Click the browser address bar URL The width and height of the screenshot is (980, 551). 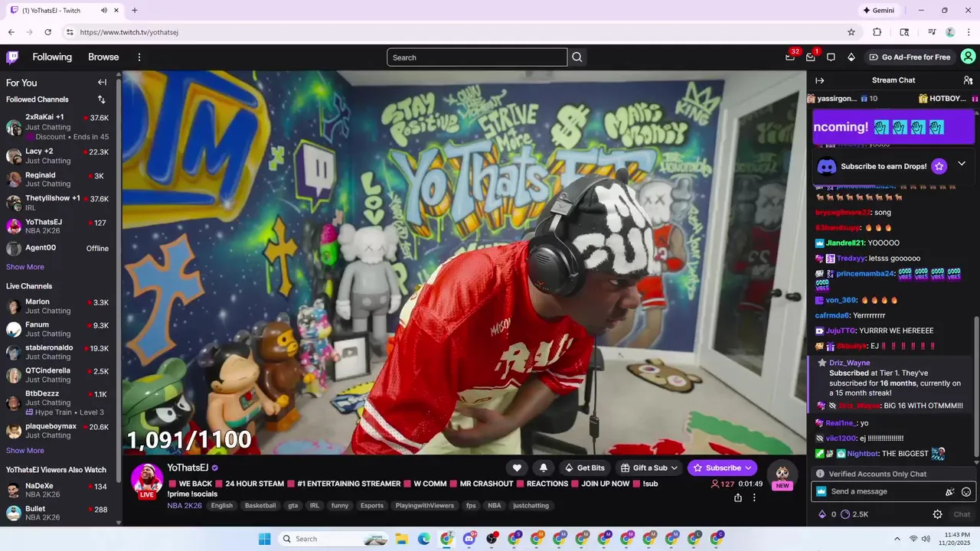[x=129, y=32]
